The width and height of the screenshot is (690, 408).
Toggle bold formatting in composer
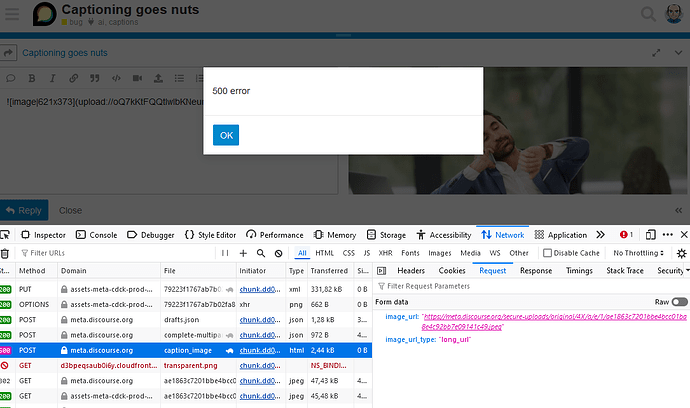pyautogui.click(x=32, y=78)
